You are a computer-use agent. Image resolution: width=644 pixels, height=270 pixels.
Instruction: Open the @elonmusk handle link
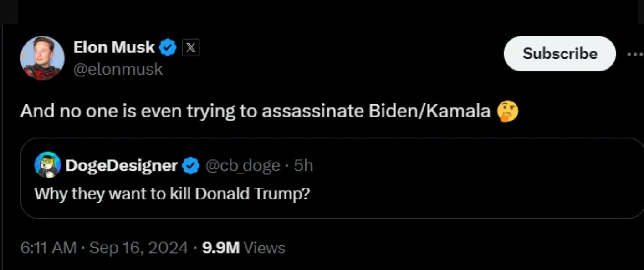[118, 69]
